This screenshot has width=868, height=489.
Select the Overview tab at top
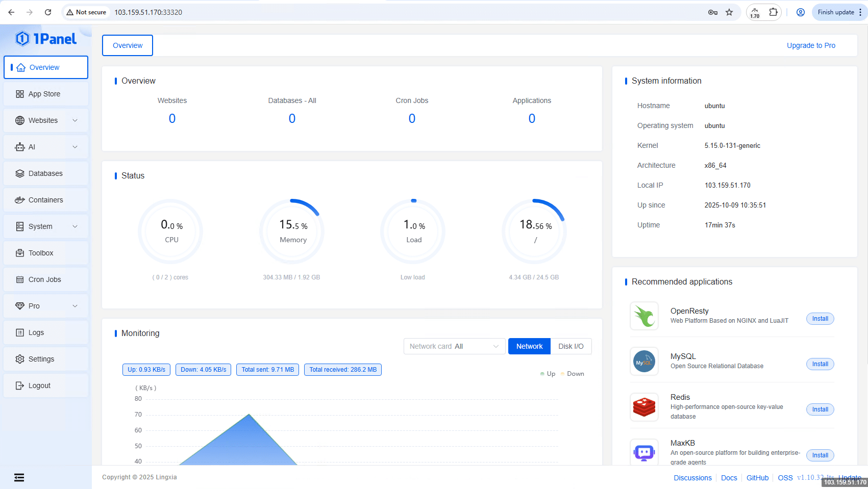[x=128, y=45]
